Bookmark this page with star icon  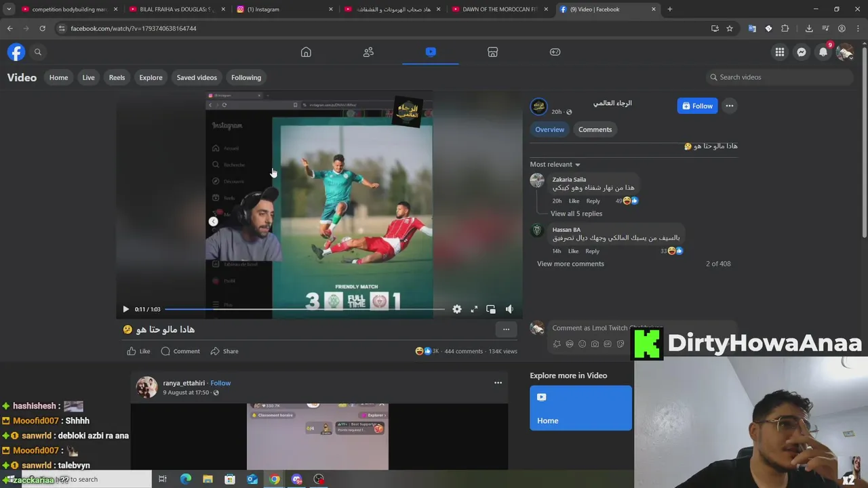[x=730, y=28]
